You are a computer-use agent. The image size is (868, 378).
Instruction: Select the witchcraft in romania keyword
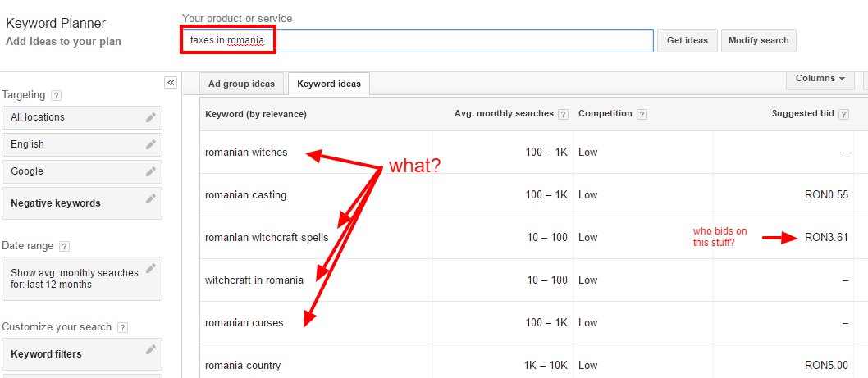click(x=254, y=280)
